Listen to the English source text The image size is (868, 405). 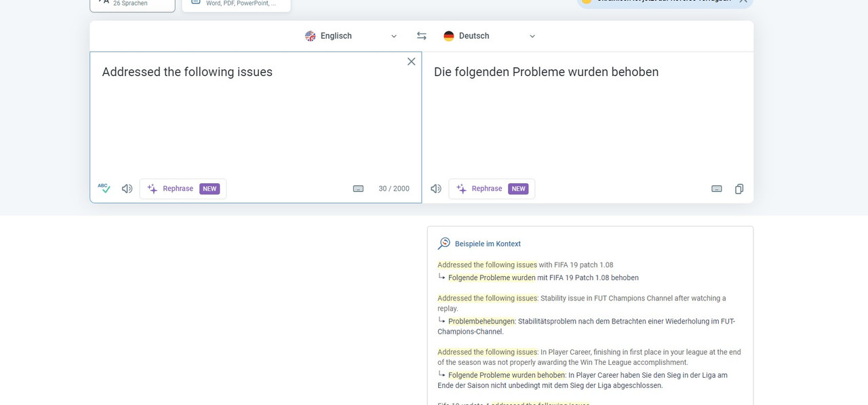click(x=127, y=189)
